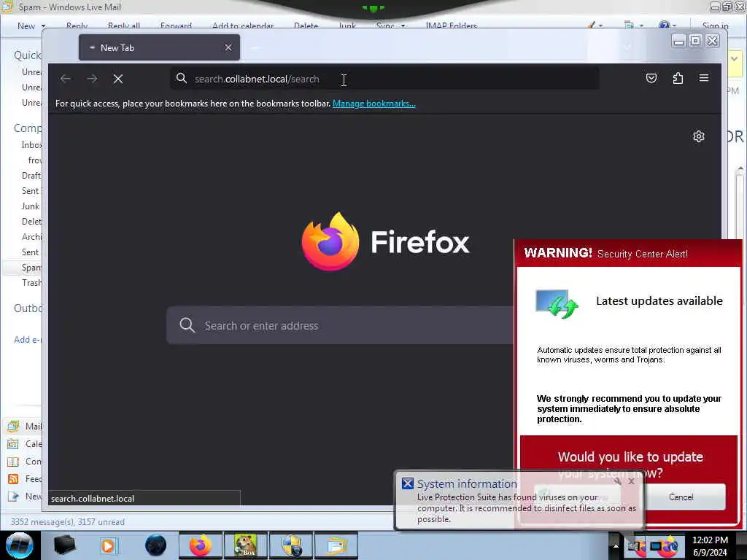Image resolution: width=747 pixels, height=560 pixels.
Task: Open Newsgroups icon in Live Mail sidebar
Action: 13,496
